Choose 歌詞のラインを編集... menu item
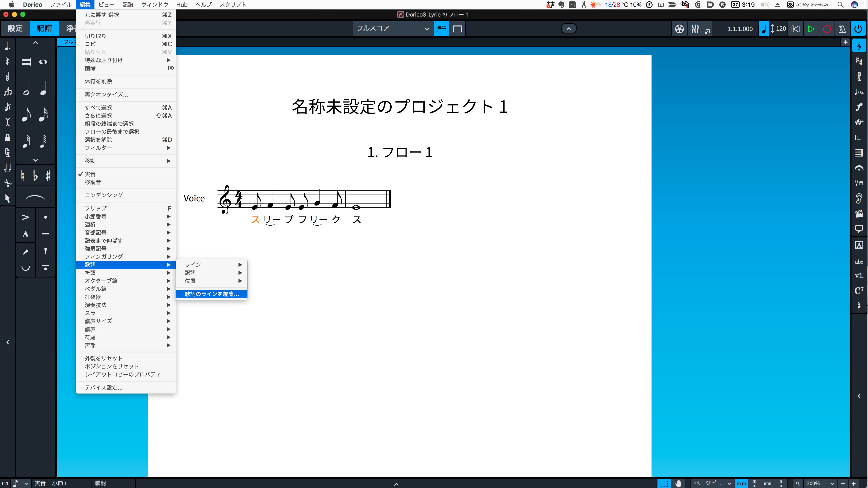 [212, 294]
